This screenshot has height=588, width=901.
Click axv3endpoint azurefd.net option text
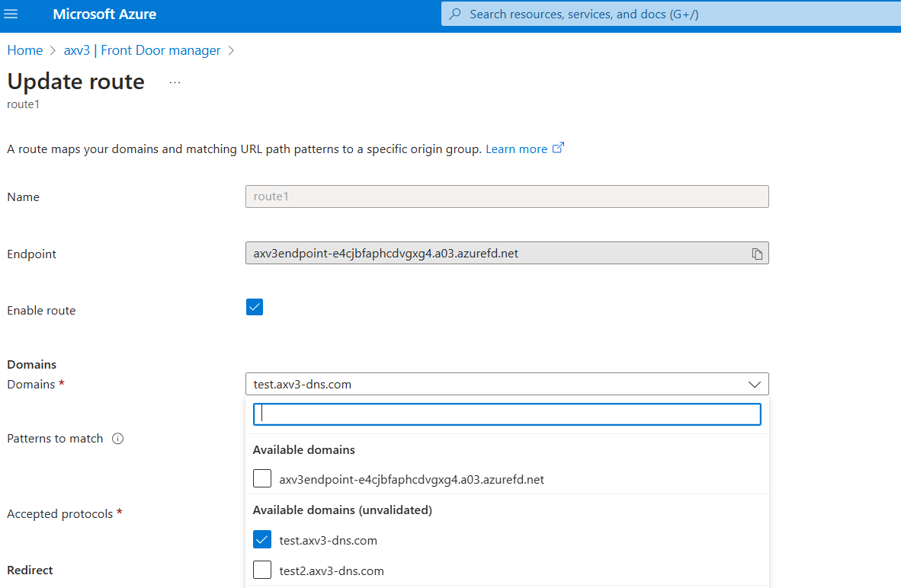tap(412, 480)
